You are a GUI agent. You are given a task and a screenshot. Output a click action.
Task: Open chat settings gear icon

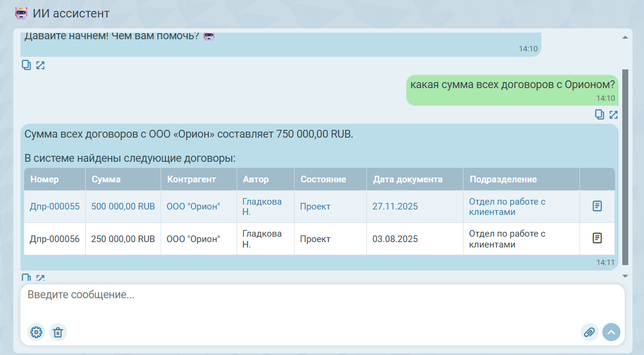point(36,332)
